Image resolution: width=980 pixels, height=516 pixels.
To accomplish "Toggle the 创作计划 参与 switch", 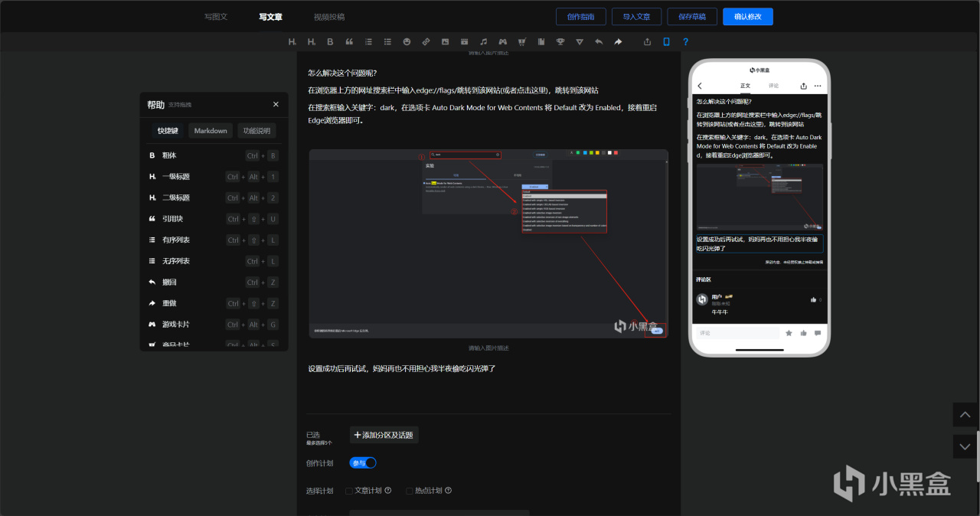I will (363, 462).
